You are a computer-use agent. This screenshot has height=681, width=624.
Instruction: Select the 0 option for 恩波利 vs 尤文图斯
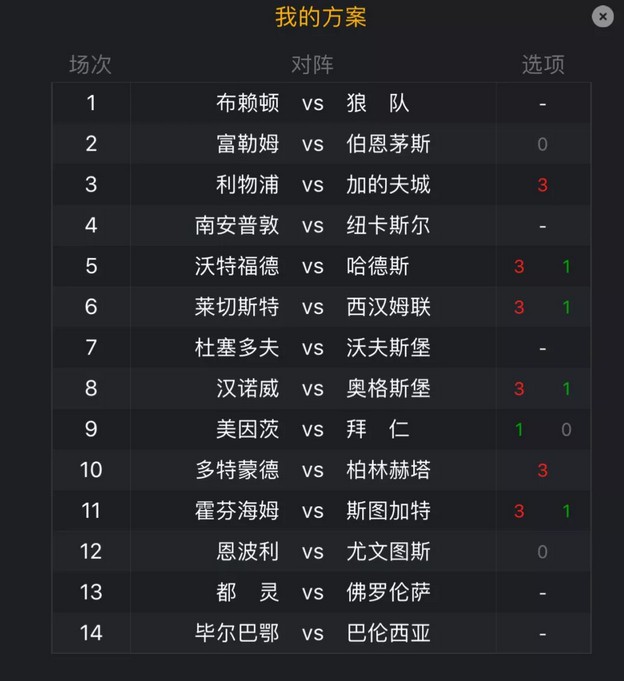542,552
